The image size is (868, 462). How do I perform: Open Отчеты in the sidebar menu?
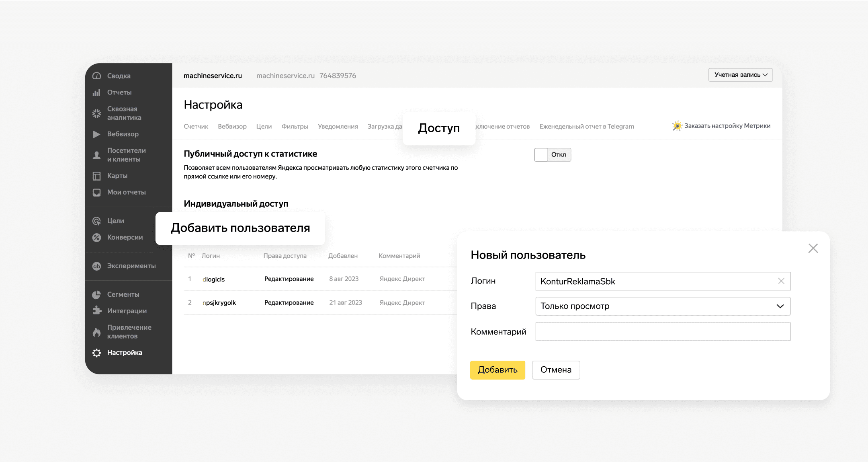[119, 92]
